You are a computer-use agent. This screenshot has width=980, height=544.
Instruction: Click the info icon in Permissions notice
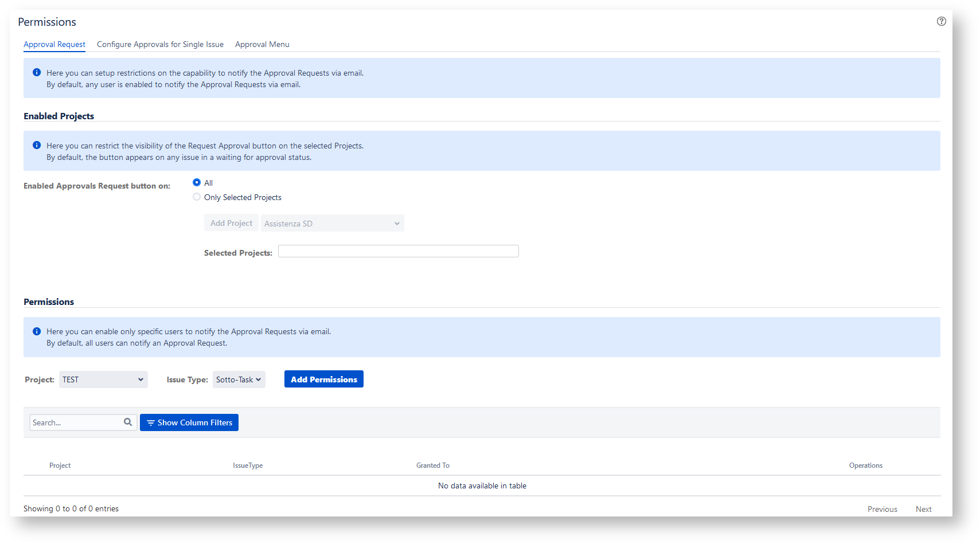click(37, 331)
